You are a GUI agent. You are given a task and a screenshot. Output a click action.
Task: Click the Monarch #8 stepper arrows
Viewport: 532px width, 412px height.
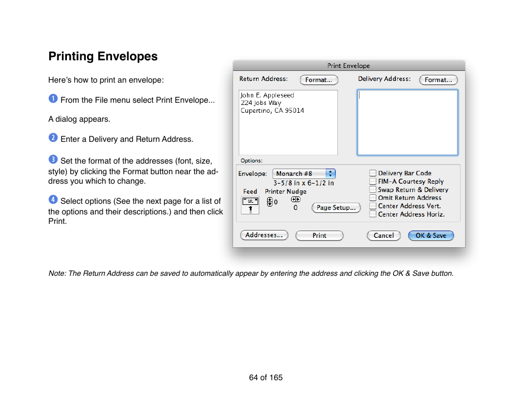click(330, 174)
